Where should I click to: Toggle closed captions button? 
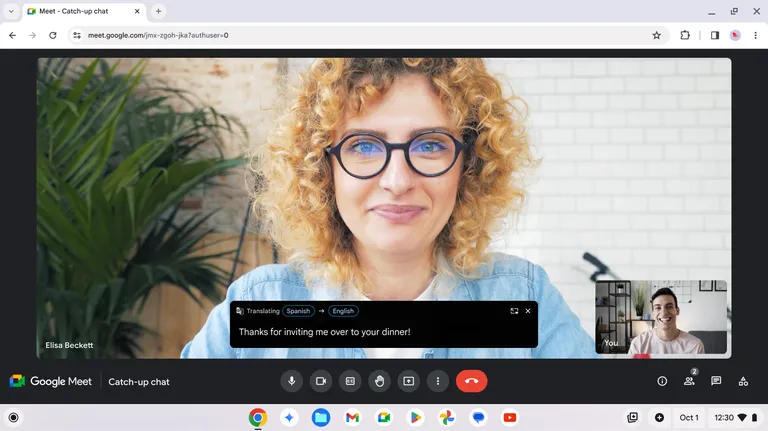pos(350,381)
